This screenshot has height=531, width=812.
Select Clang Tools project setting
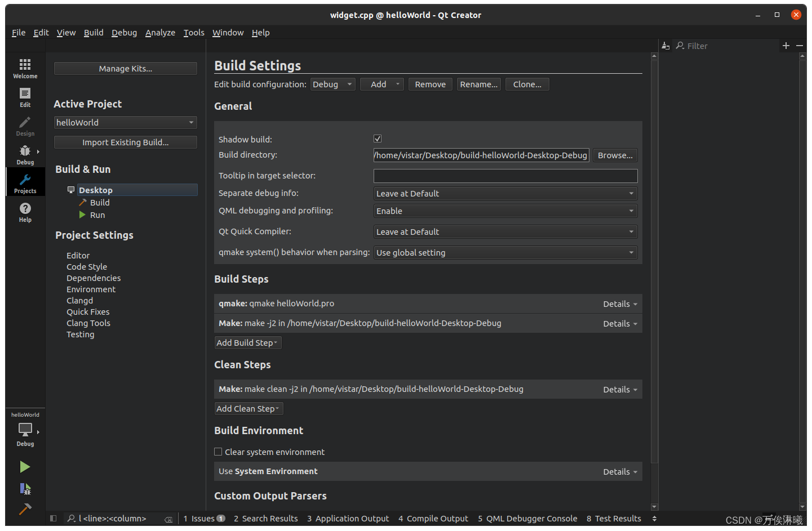[x=88, y=323]
